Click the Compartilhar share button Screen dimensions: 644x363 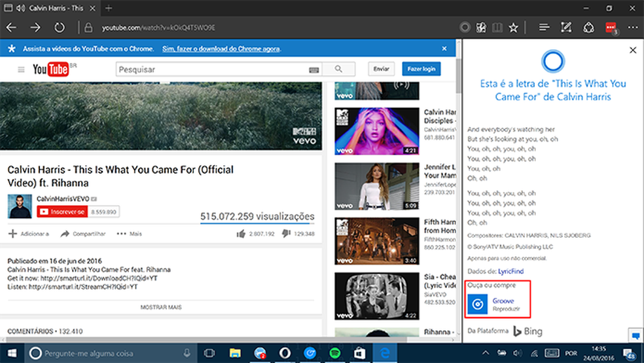[83, 233]
